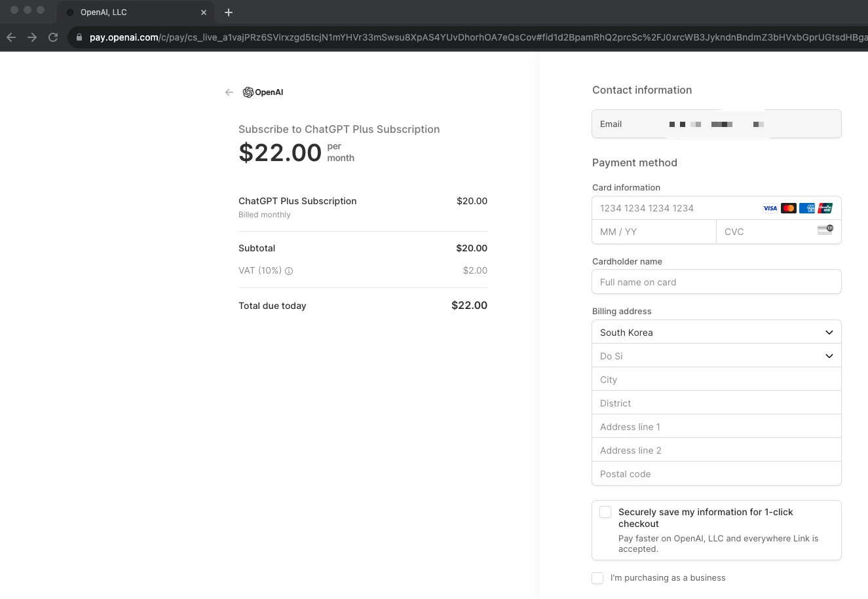Click the OpenAI logo
This screenshot has height=599, width=868.
tap(263, 92)
